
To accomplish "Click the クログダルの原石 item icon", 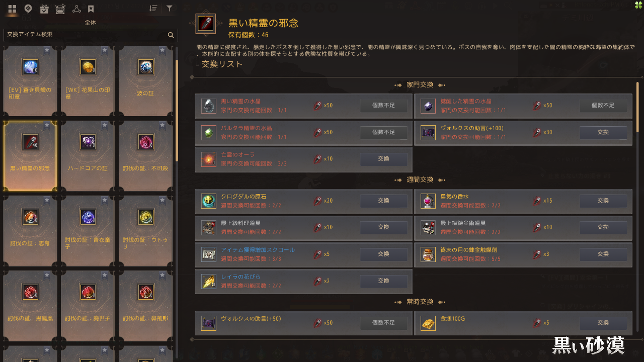I will 209,201.
